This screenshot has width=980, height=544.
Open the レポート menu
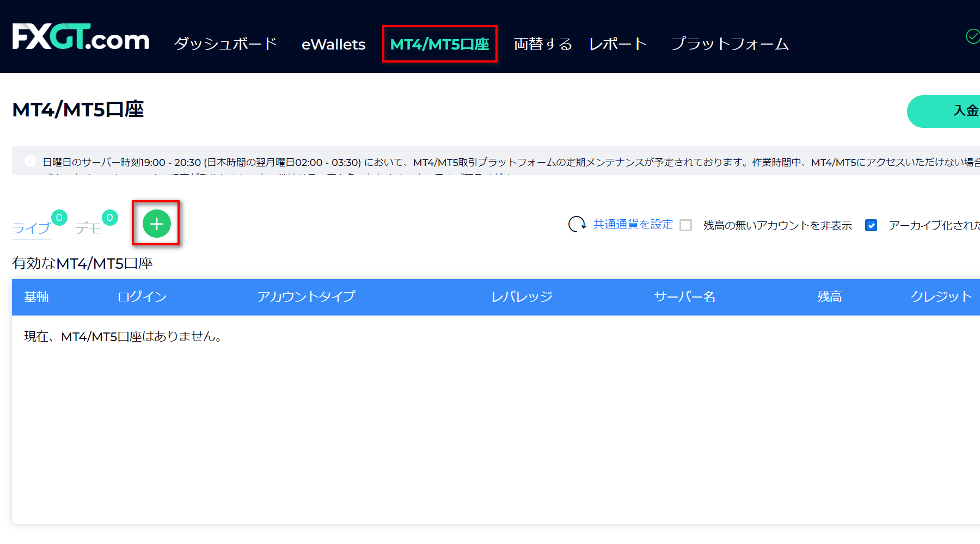click(x=618, y=44)
